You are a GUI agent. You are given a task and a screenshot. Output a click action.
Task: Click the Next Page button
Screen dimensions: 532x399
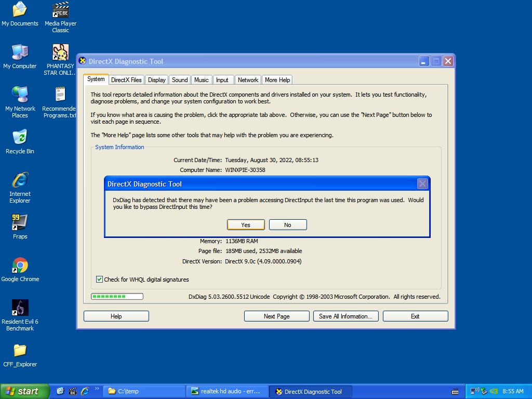click(276, 316)
